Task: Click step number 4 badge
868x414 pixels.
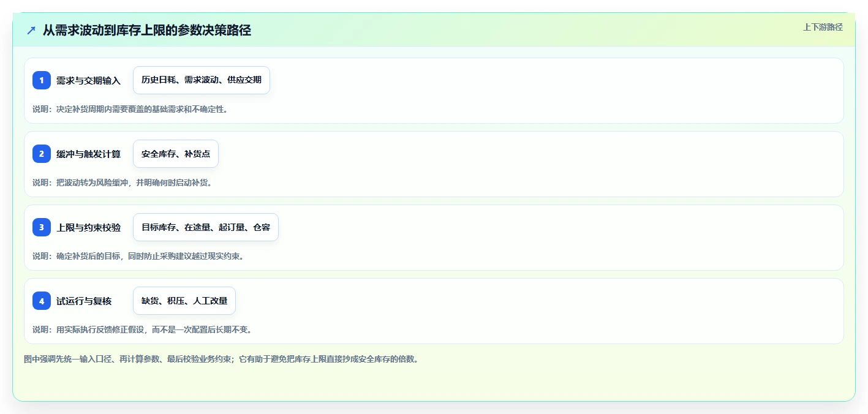Action: click(x=42, y=301)
